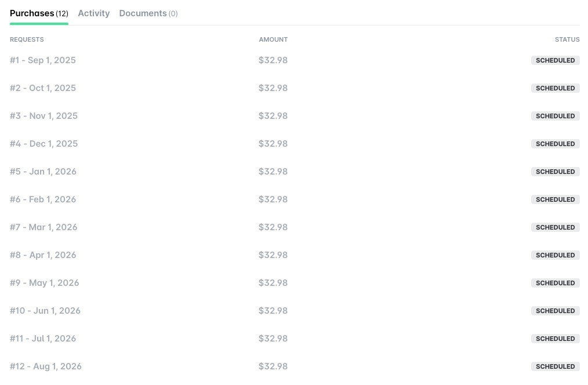Click the Scheduled badge for Jan 1, 2026

coord(555,172)
